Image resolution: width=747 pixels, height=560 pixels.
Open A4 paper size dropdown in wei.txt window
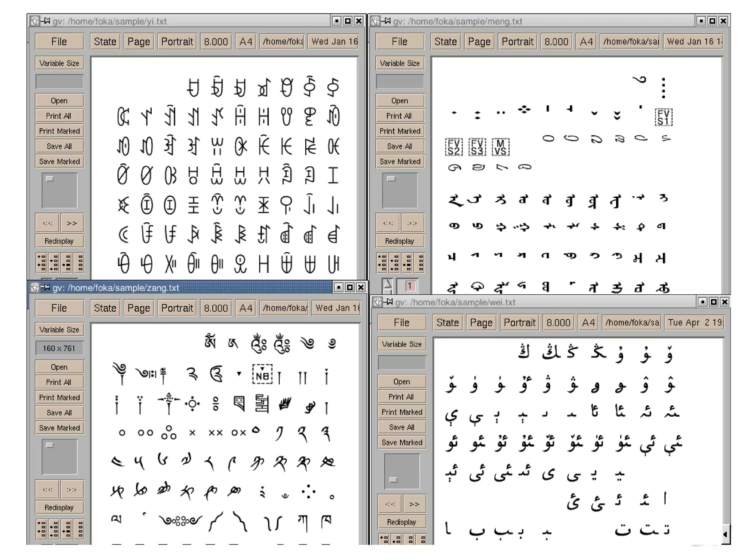pyautogui.click(x=588, y=323)
